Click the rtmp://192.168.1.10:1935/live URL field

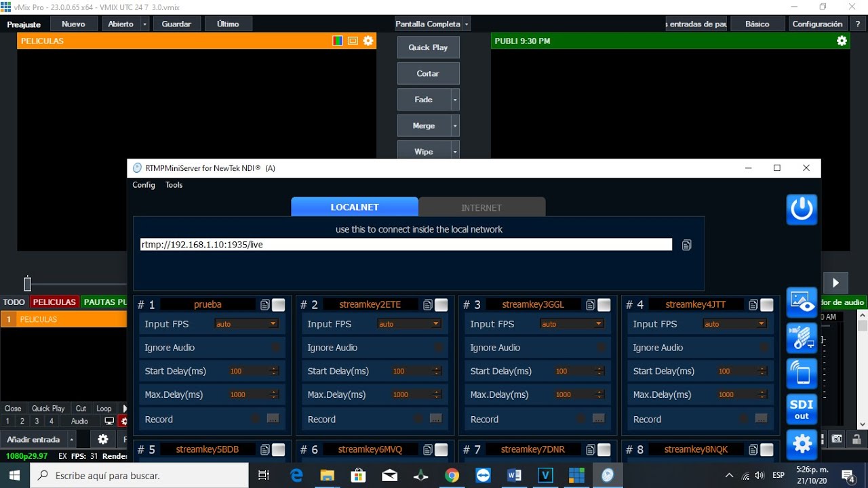coord(406,245)
